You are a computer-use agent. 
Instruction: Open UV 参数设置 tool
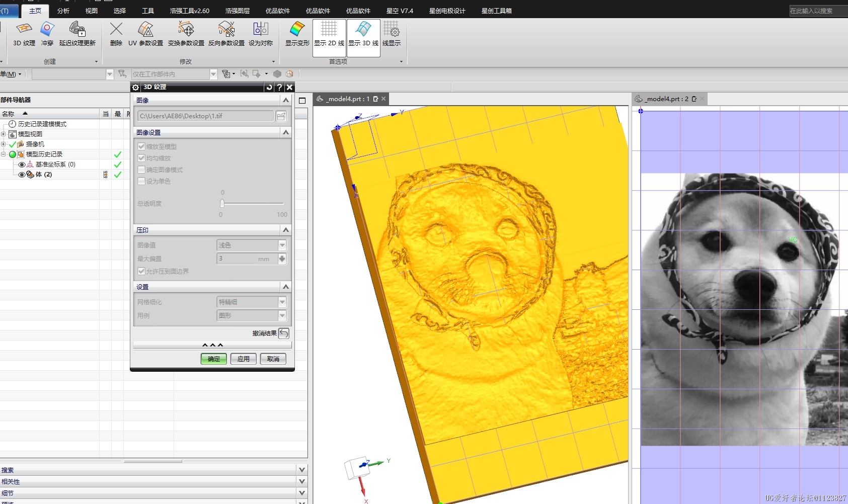point(145,34)
